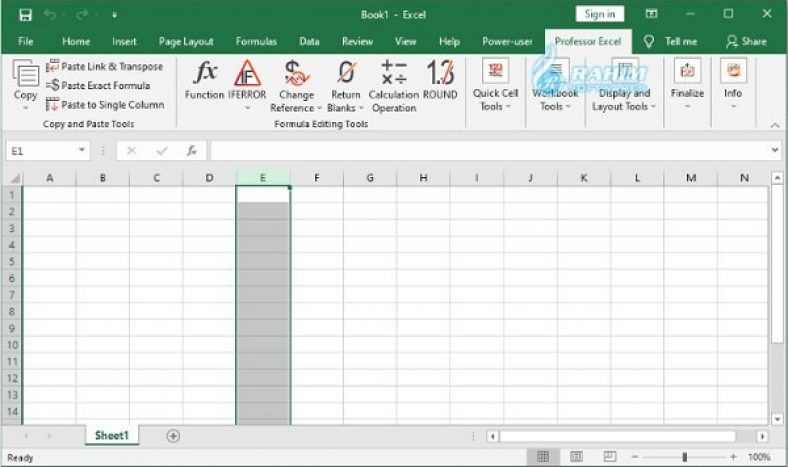Image resolution: width=788 pixels, height=467 pixels.
Task: Click vertical scrollbar up arrow
Action: [777, 178]
